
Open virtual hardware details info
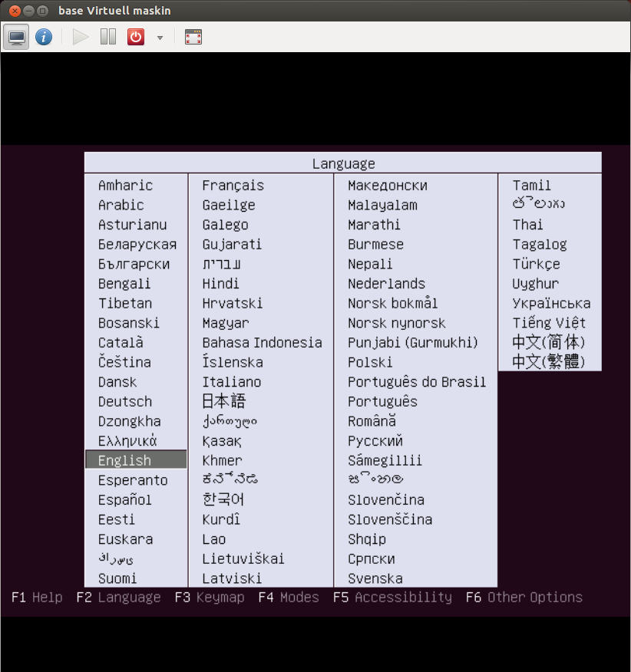[x=44, y=37]
